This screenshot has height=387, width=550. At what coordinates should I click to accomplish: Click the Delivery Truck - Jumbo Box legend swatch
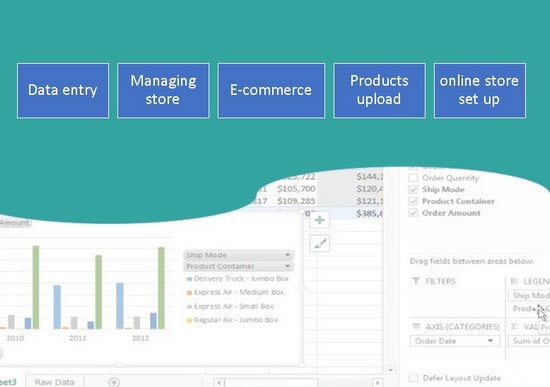[189, 279]
